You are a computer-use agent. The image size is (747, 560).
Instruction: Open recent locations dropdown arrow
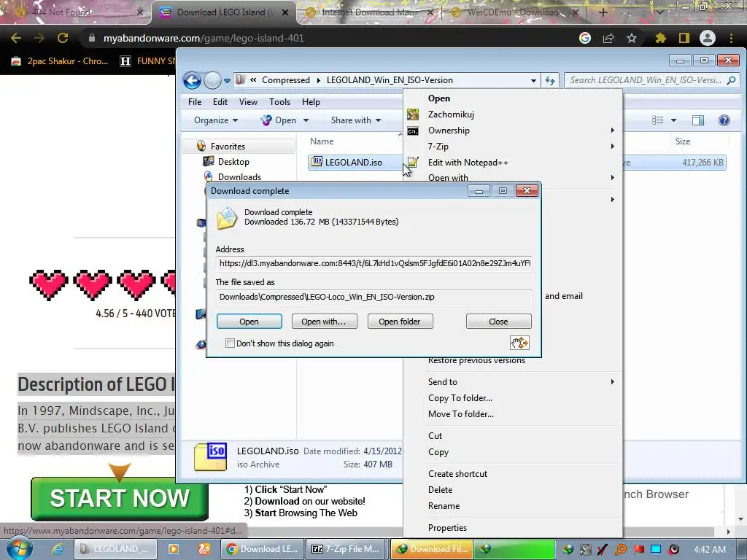228,80
